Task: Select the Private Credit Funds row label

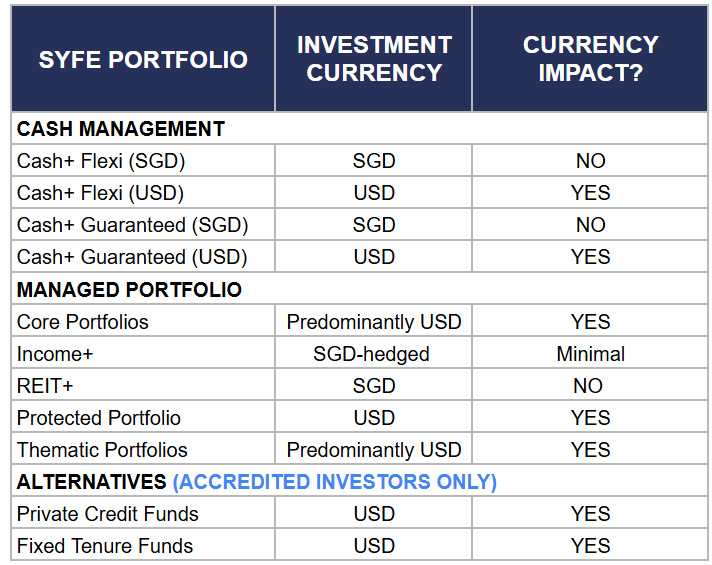Action: tap(108, 514)
